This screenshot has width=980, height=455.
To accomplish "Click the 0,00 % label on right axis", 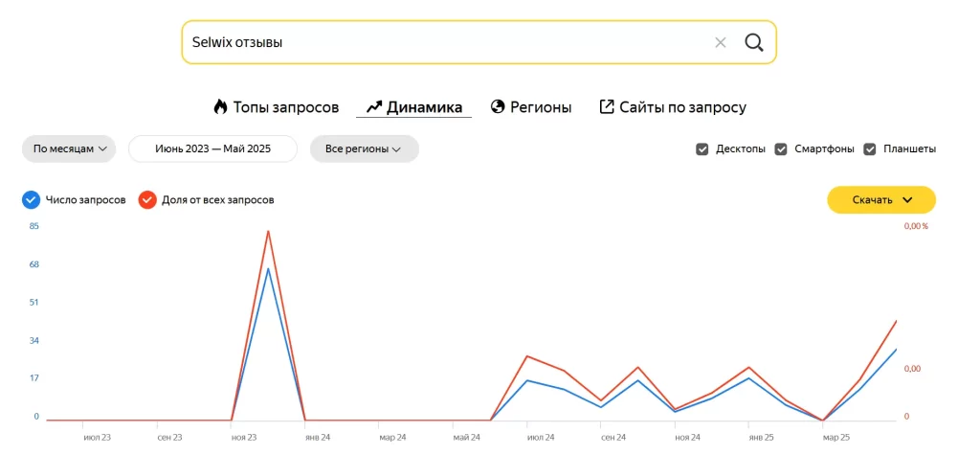I will pyautogui.click(x=916, y=226).
